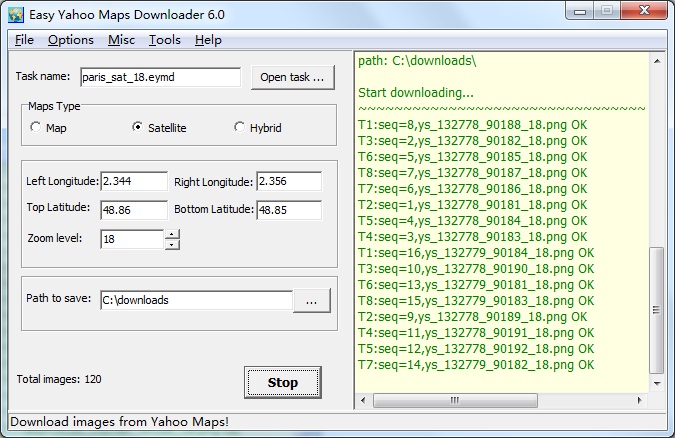Open the Help menu
The image size is (675, 438).
(x=208, y=40)
